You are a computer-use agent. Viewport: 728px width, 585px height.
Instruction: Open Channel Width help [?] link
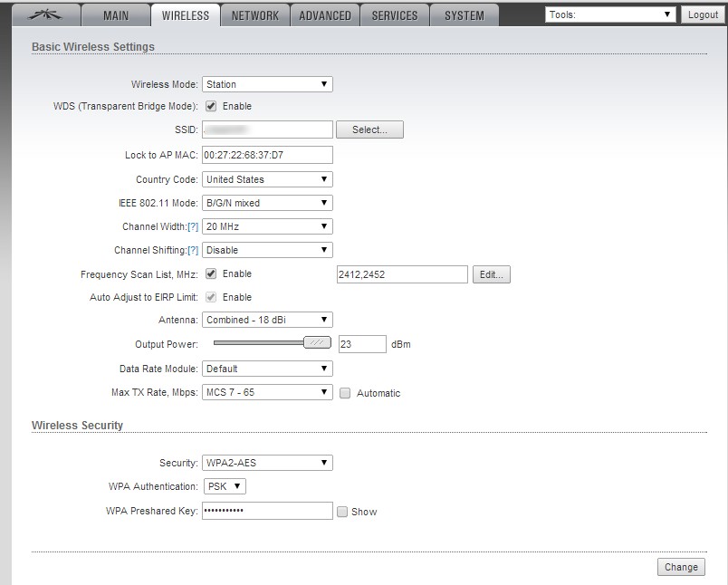tap(192, 226)
